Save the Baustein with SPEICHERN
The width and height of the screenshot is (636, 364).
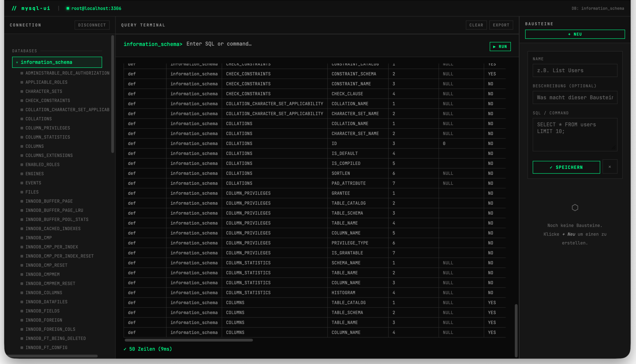tap(566, 167)
